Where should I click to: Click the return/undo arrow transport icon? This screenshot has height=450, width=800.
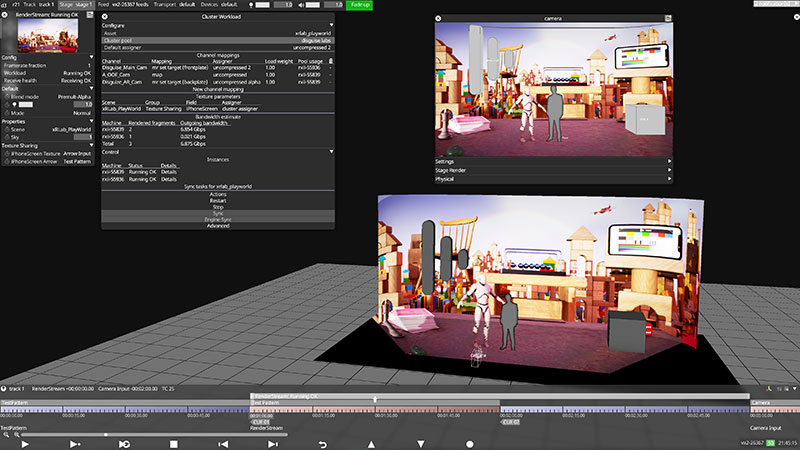tap(322, 444)
